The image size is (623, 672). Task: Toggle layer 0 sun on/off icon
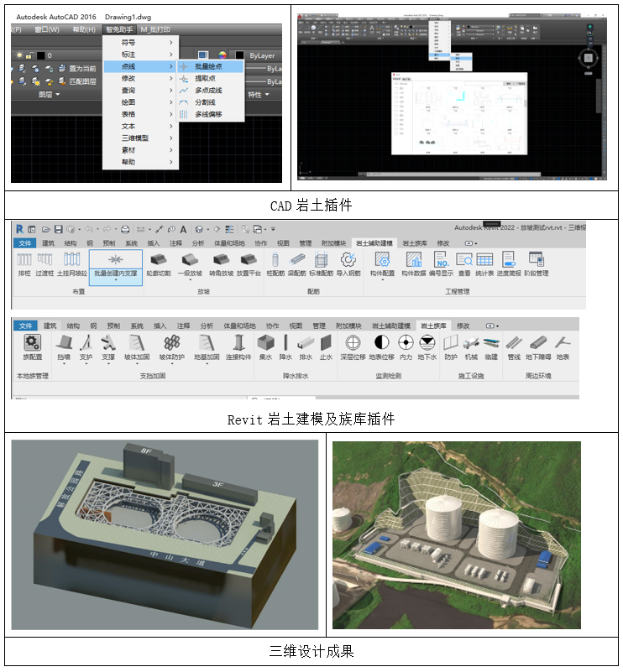pos(19,55)
